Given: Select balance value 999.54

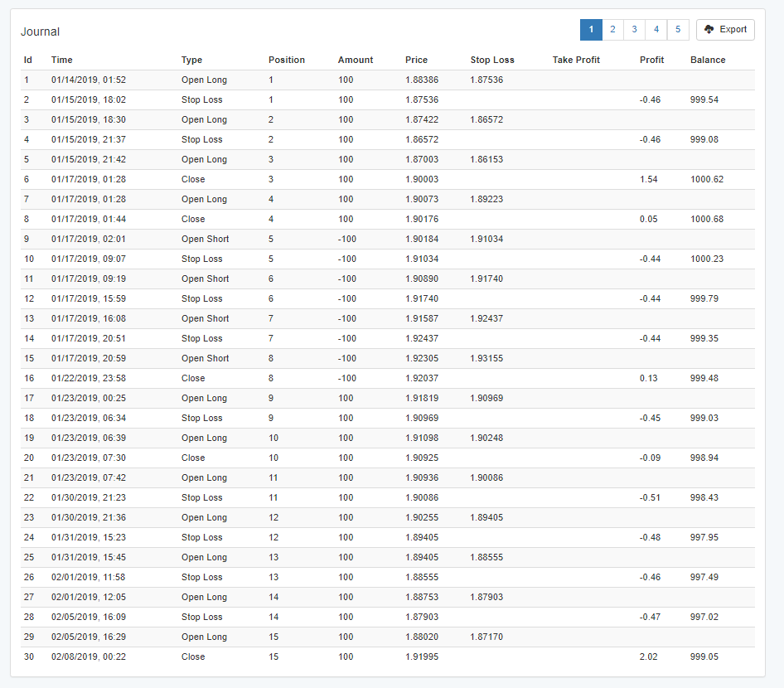Looking at the screenshot, I should (704, 100).
